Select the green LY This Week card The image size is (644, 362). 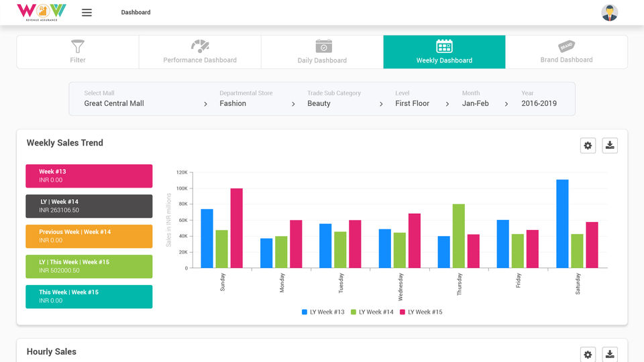[x=89, y=266]
